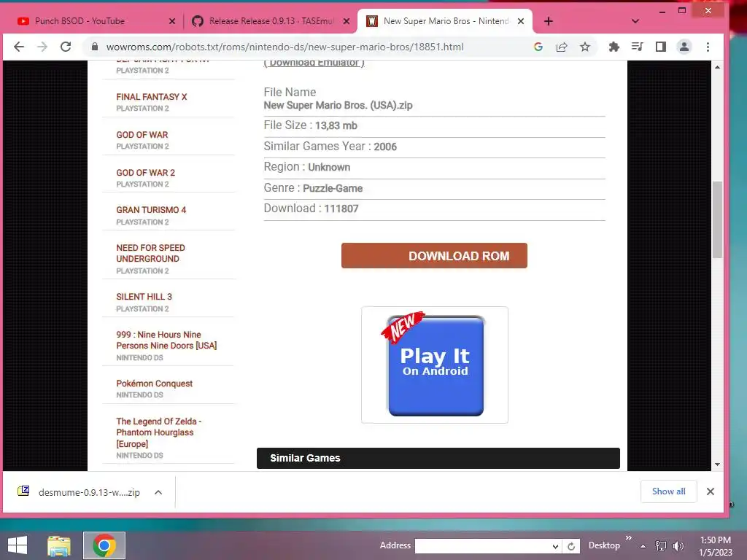Open a new browser tab
747x560 pixels.
pyautogui.click(x=549, y=21)
